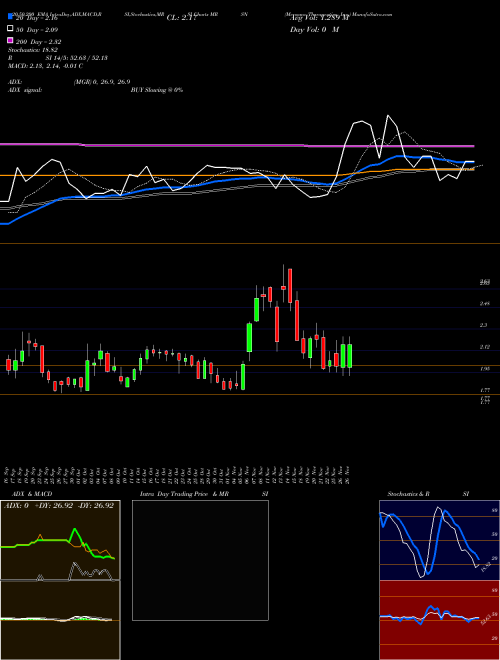Select the '50 Day = 2.09' label
Screen dimensions: 500x660
coord(37,30)
